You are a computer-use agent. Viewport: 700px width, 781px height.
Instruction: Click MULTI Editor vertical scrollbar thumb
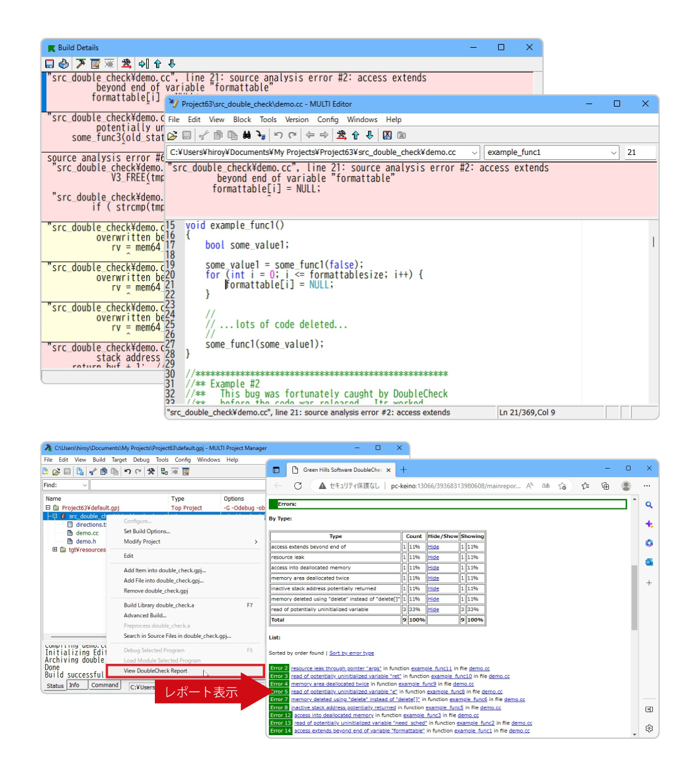pos(654,242)
